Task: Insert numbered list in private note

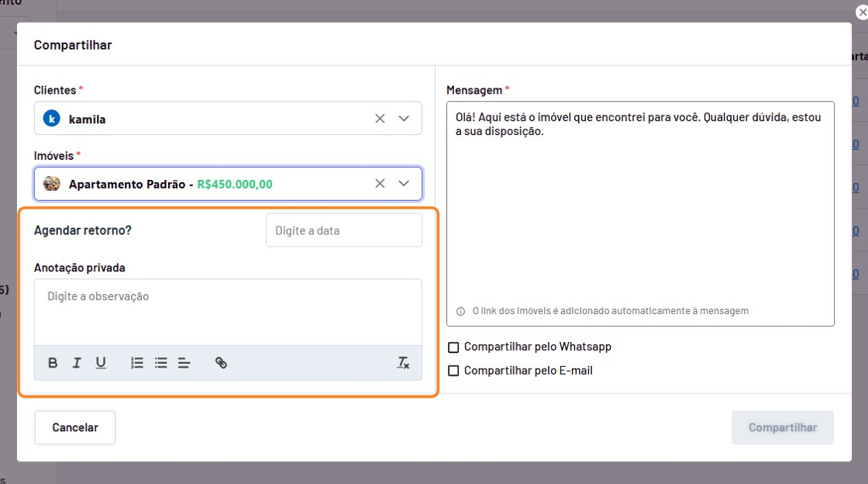Action: coord(137,363)
